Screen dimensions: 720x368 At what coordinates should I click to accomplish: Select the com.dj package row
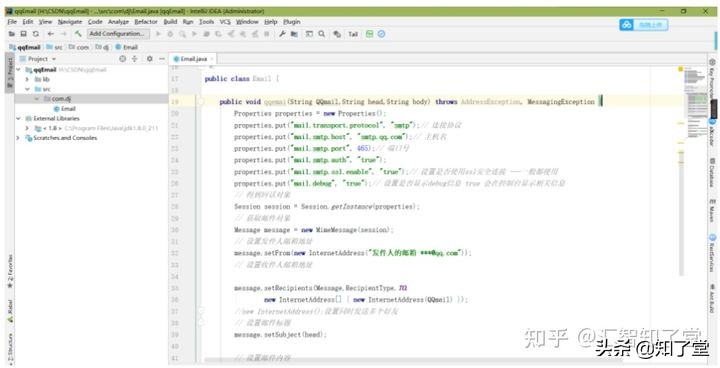[92, 99]
